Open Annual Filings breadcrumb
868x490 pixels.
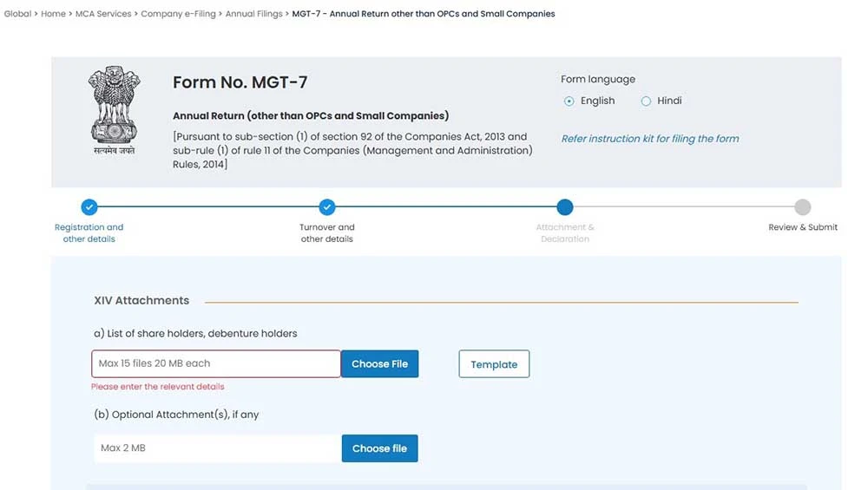click(x=253, y=14)
